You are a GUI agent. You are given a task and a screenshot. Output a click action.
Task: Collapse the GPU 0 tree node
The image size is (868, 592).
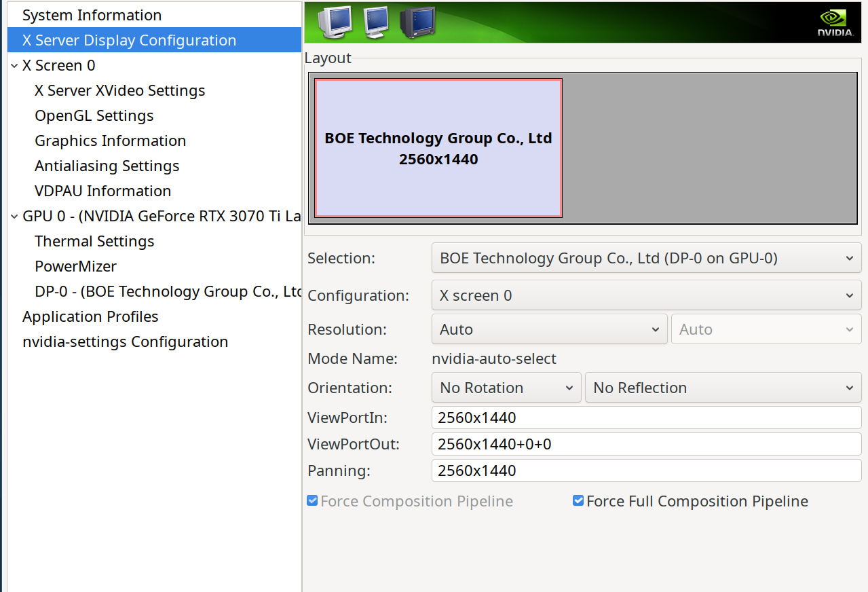[x=14, y=216]
